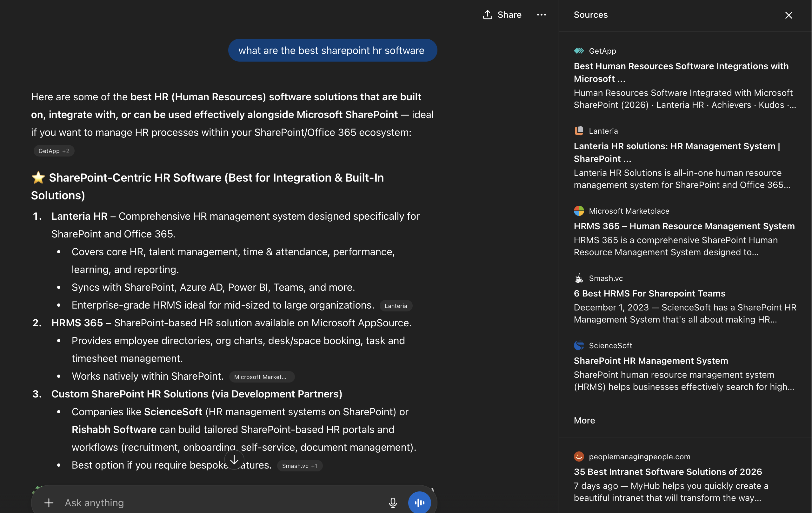The image size is (812, 513).
Task: Click the ScienceSoft source icon
Action: 579,345
